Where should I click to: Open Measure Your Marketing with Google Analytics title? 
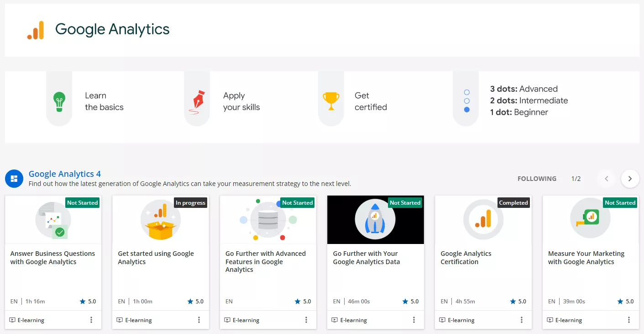[586, 258]
